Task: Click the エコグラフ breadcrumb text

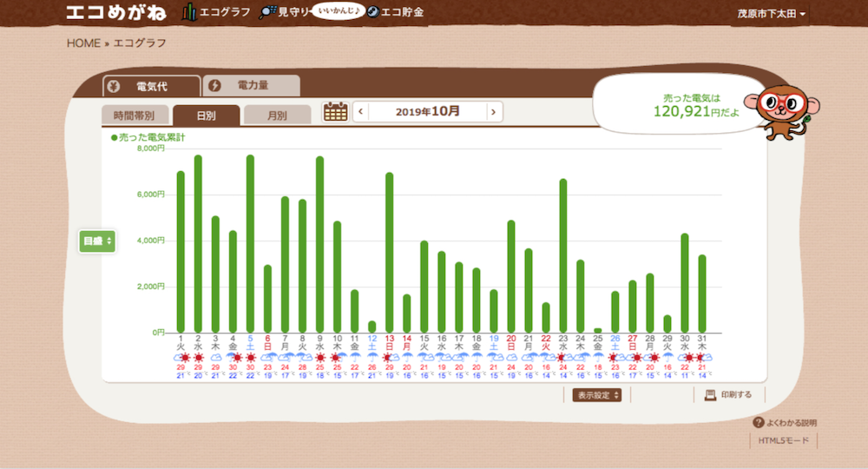Action: [140, 43]
